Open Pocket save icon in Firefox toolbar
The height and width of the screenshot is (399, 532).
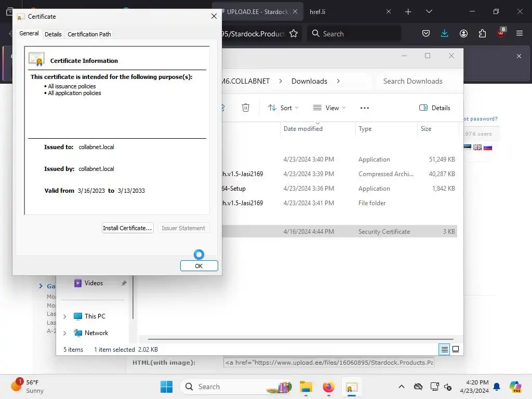click(426, 33)
